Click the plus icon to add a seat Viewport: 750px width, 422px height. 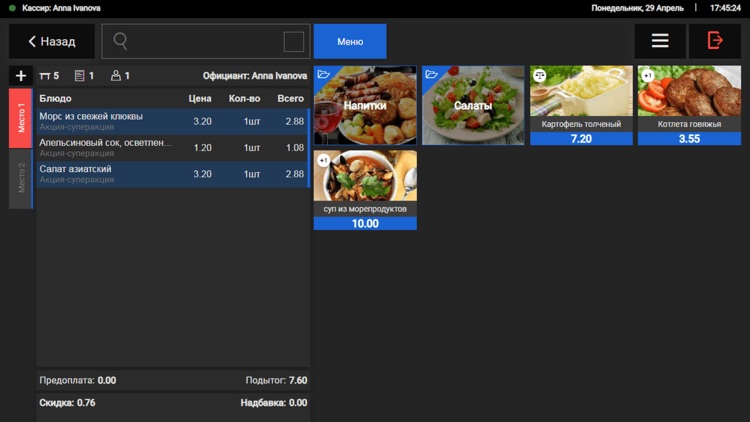tap(21, 76)
